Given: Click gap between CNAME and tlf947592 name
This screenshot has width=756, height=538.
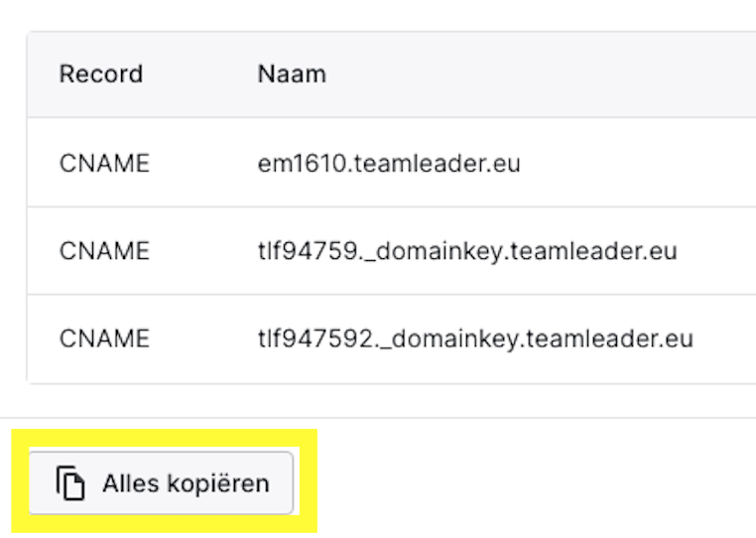Looking at the screenshot, I should (x=203, y=338).
